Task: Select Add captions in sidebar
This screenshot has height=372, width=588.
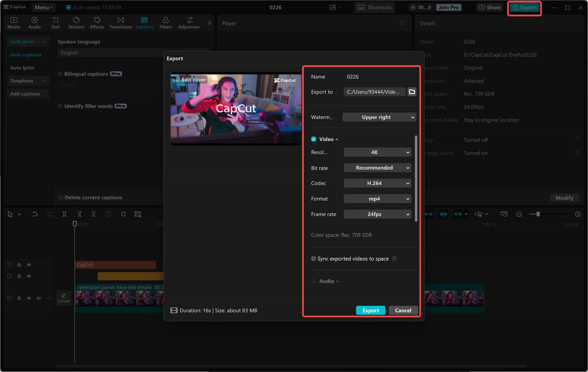Action: pyautogui.click(x=28, y=94)
